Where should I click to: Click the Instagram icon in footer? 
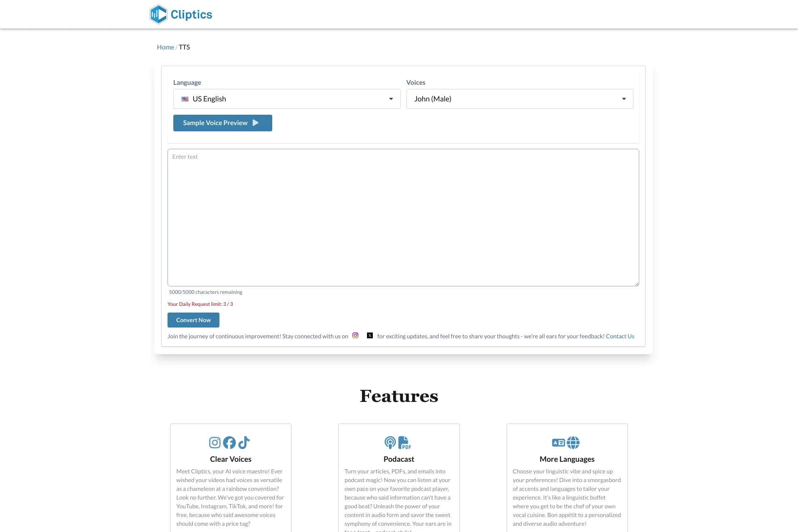pos(355,335)
